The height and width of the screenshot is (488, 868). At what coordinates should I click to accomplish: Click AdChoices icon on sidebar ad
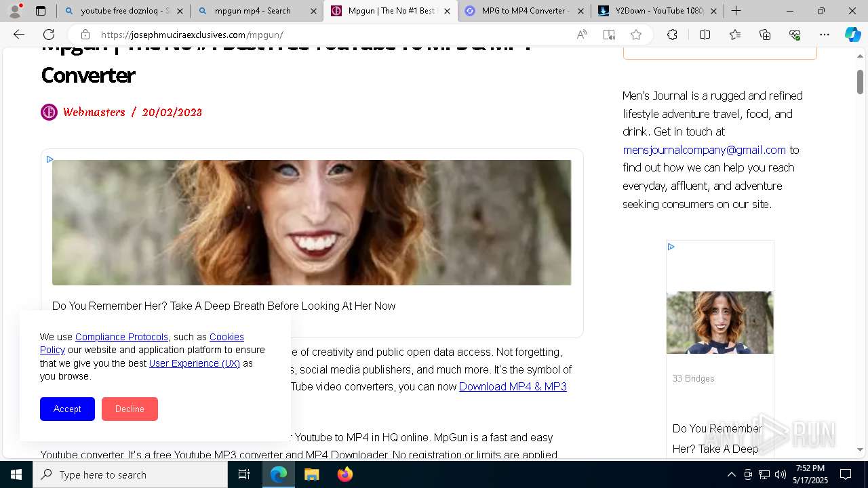[x=671, y=247]
